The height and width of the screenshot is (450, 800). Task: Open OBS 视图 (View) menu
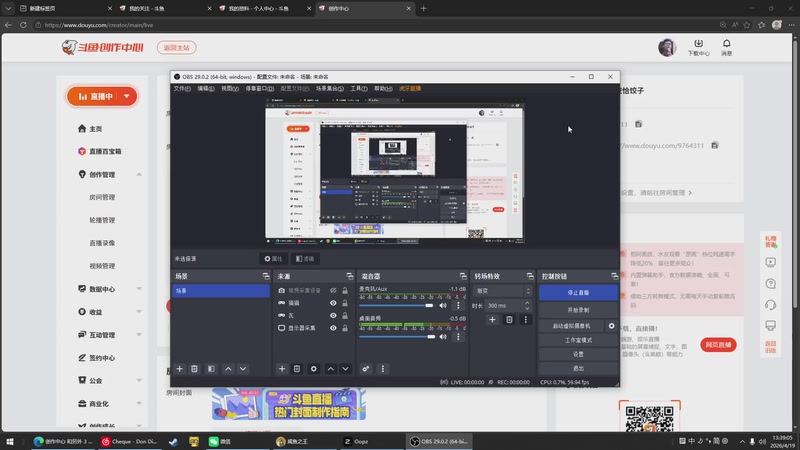point(230,89)
